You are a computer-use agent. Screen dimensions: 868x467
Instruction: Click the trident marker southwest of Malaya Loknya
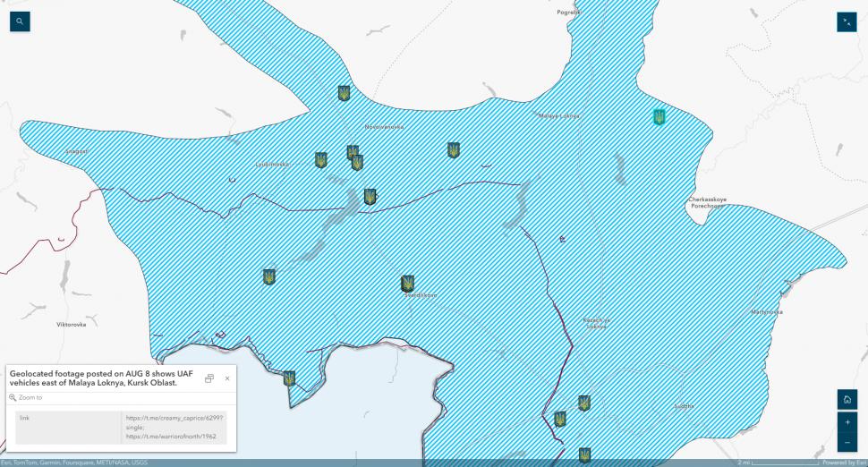point(454,150)
